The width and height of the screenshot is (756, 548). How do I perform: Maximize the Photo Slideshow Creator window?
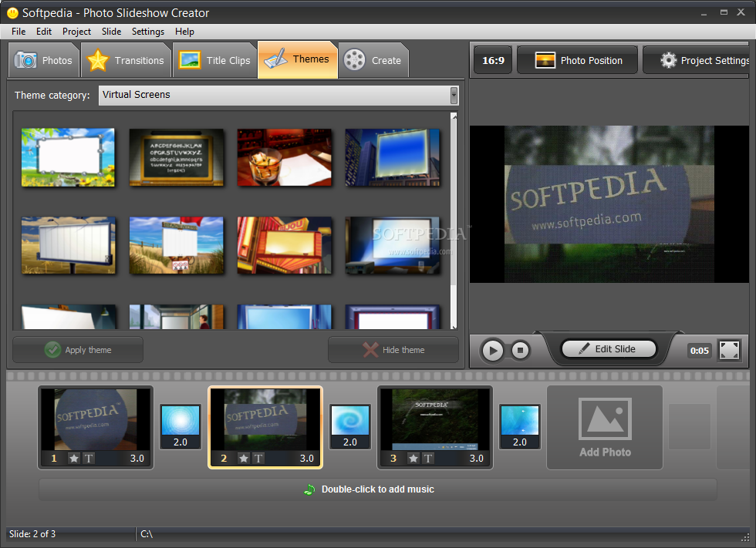click(x=724, y=12)
